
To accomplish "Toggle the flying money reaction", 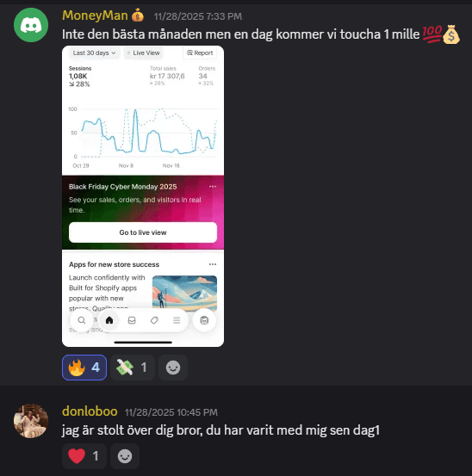I will tap(133, 368).
